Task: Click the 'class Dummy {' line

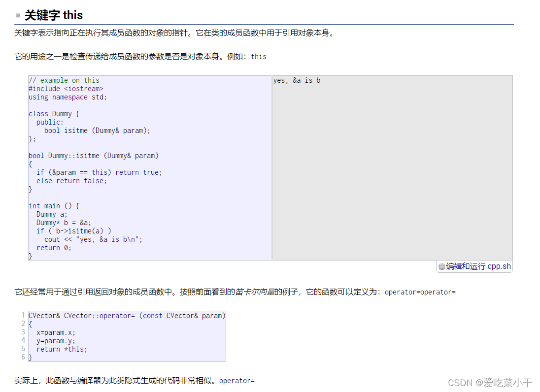Action: [x=54, y=114]
